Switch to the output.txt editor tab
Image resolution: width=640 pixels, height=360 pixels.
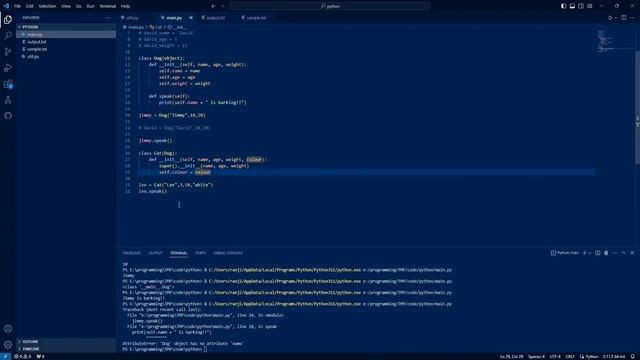[217, 18]
